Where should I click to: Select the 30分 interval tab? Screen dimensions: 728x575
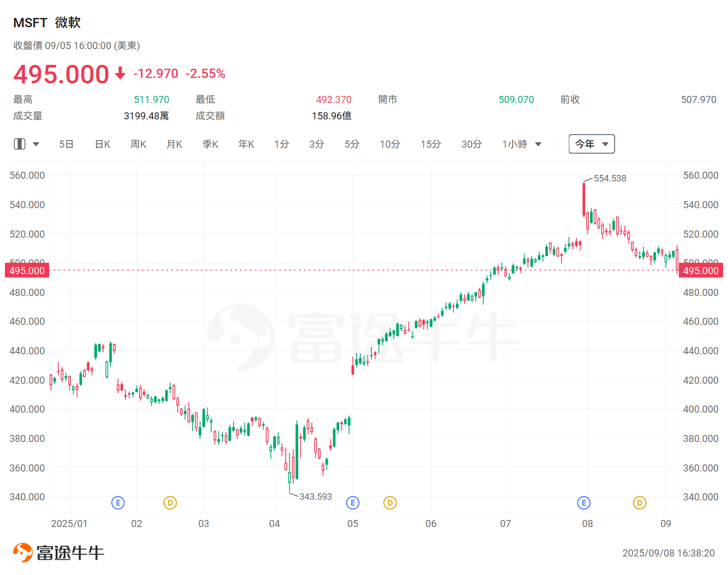(x=471, y=143)
